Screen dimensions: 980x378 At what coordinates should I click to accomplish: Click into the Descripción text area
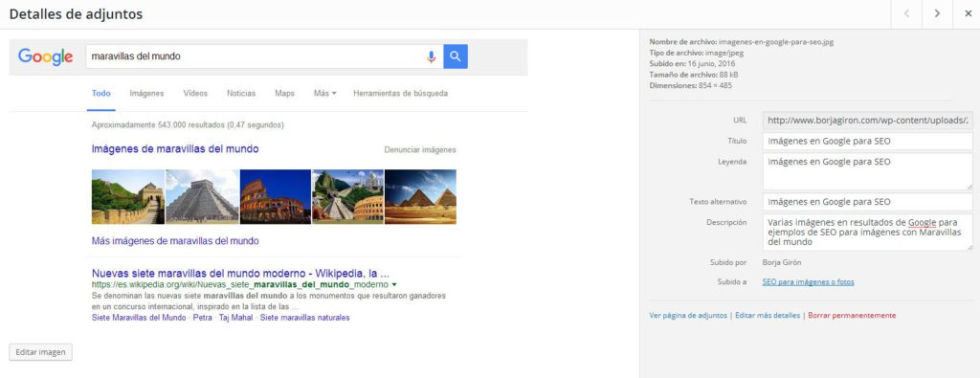[x=867, y=233]
